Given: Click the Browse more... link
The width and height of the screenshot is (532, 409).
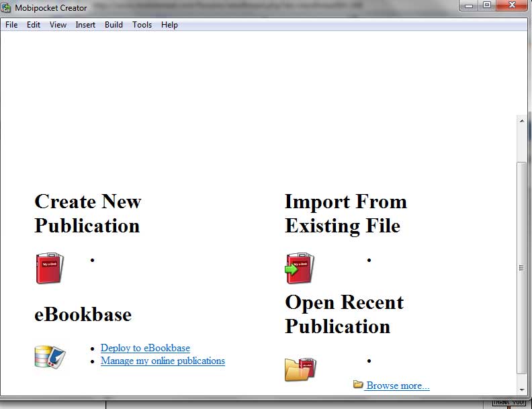Looking at the screenshot, I should click(x=398, y=385).
